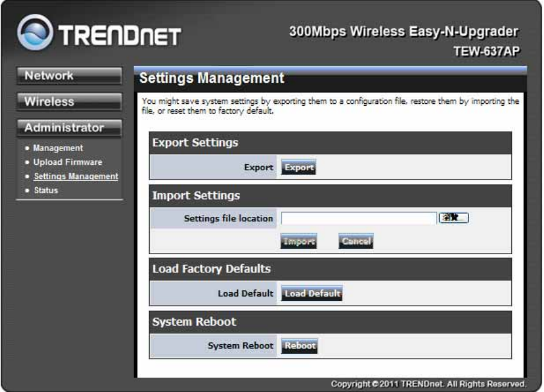Click the Settings Management page title

point(212,78)
